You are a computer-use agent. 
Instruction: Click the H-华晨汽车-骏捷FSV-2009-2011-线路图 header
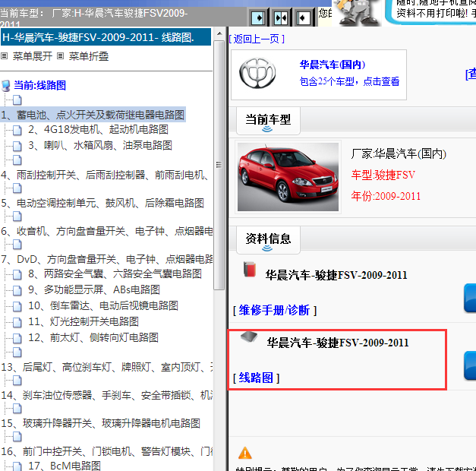106,37
